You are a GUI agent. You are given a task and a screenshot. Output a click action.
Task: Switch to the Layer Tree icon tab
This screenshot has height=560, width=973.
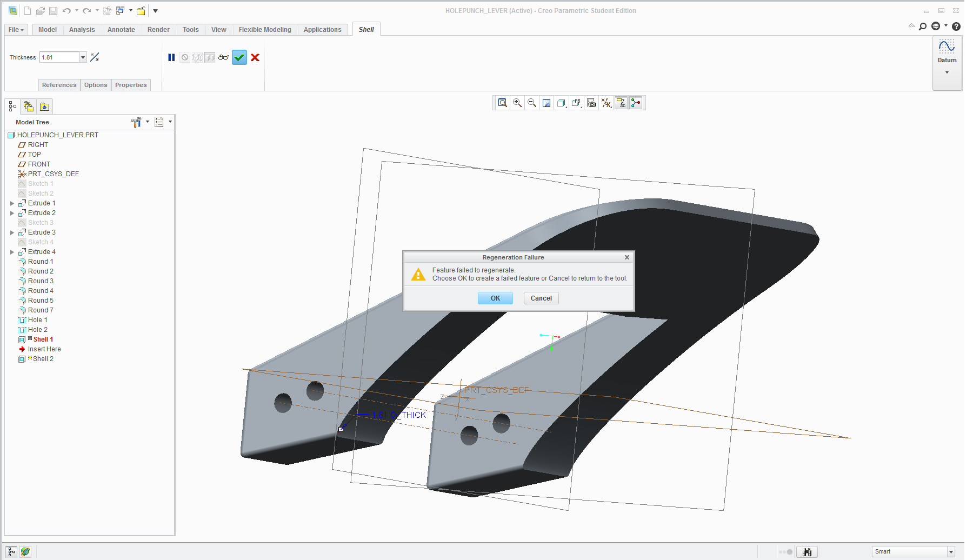point(29,106)
